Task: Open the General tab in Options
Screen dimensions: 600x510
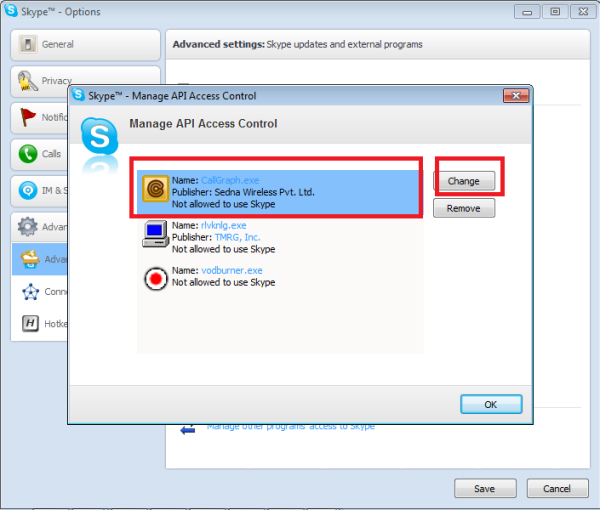Action: click(85, 45)
